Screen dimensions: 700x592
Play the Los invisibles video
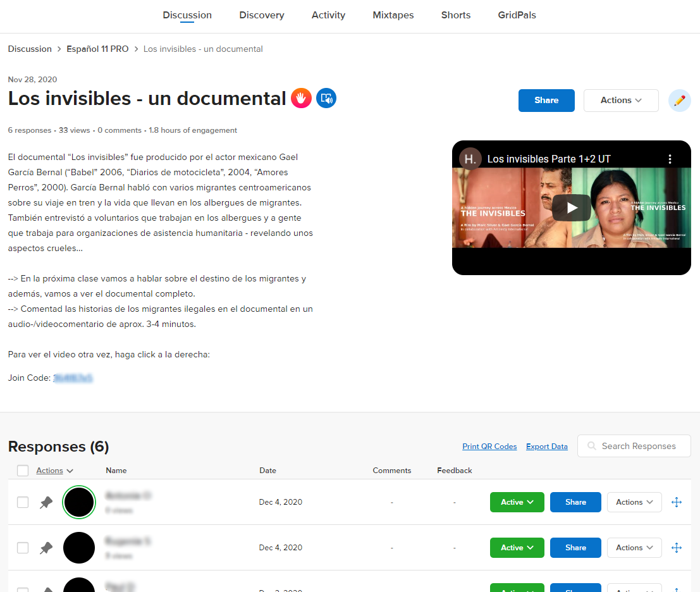coord(571,207)
